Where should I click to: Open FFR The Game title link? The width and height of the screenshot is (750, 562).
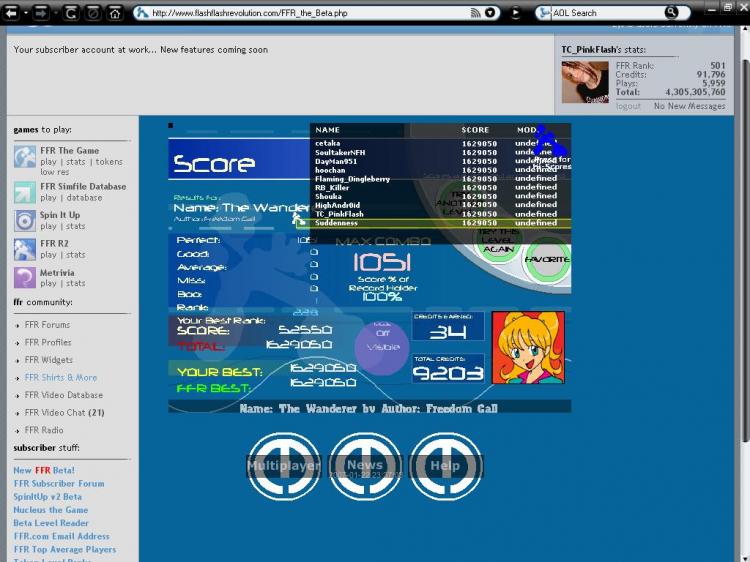[69, 150]
